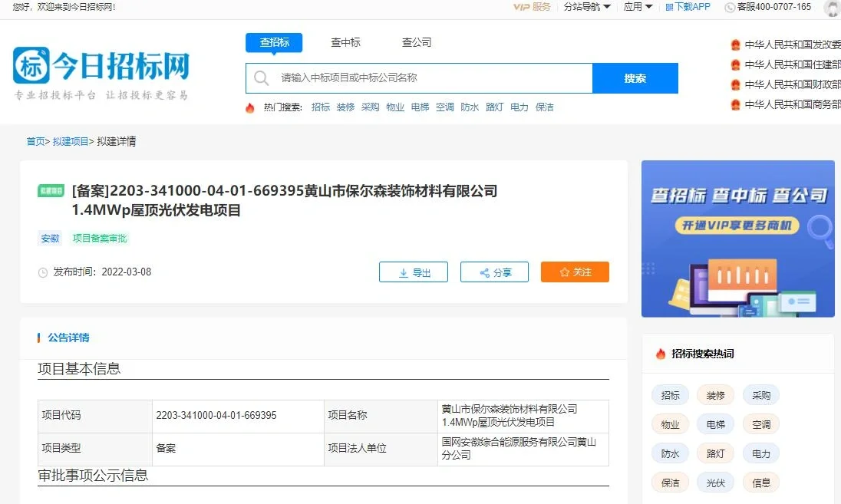
Task: Click the flame icon beside 招标搜索热词
Action: click(x=660, y=354)
